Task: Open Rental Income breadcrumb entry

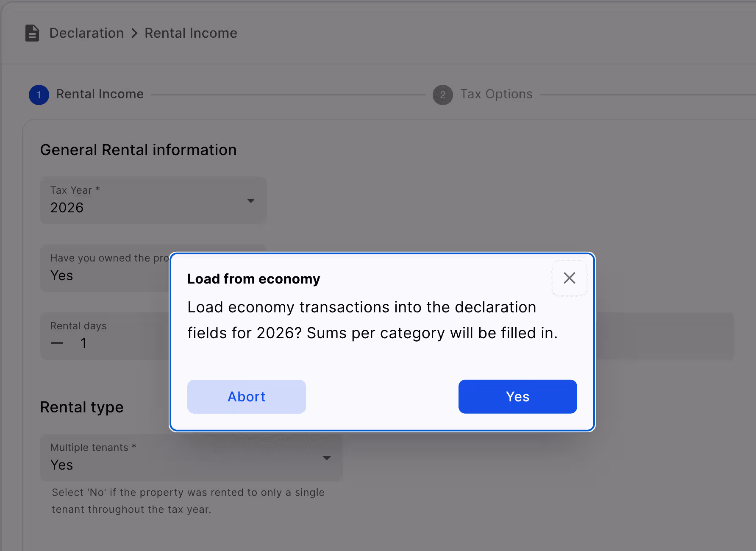Action: 191,33
